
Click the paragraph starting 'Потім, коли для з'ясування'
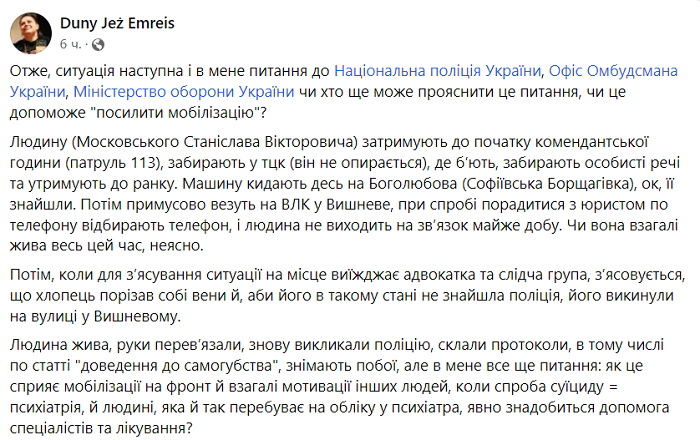tap(347, 295)
